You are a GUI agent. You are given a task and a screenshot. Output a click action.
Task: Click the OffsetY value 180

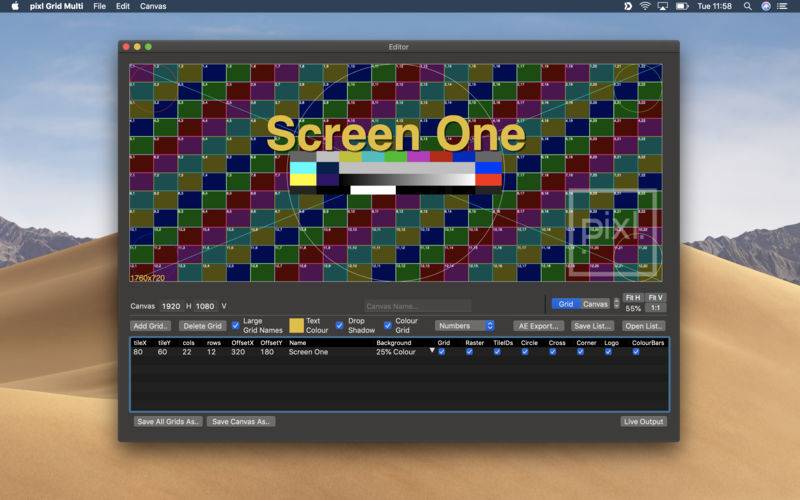tap(267, 352)
